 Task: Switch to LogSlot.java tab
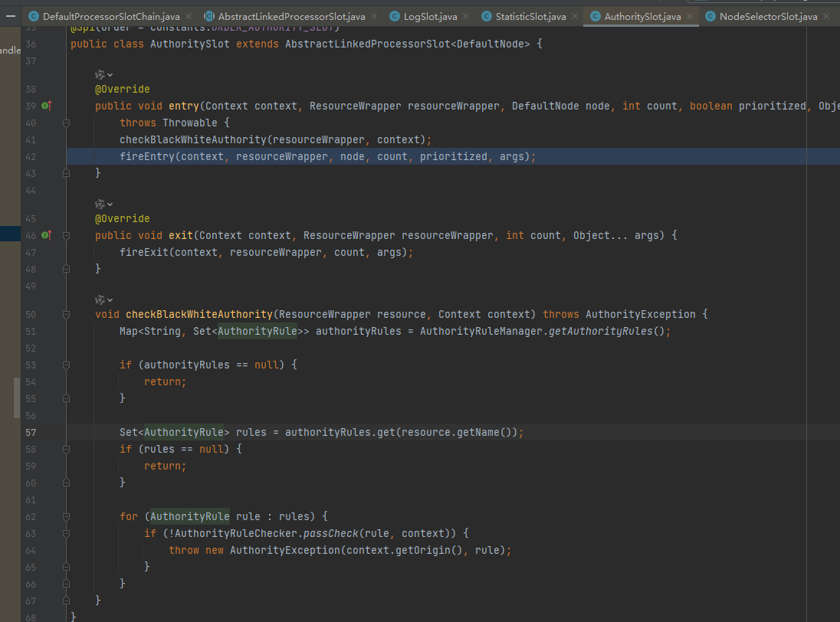coord(430,17)
